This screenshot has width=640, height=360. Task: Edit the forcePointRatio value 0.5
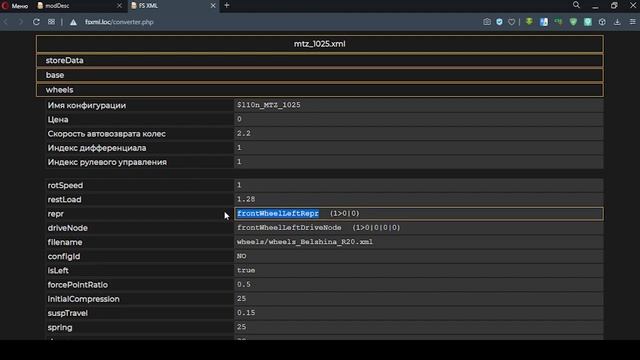[x=419, y=284]
